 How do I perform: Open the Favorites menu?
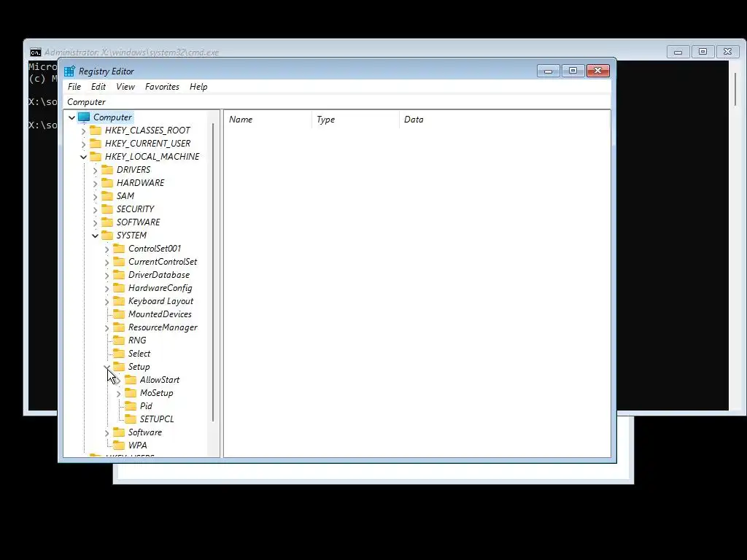162,87
